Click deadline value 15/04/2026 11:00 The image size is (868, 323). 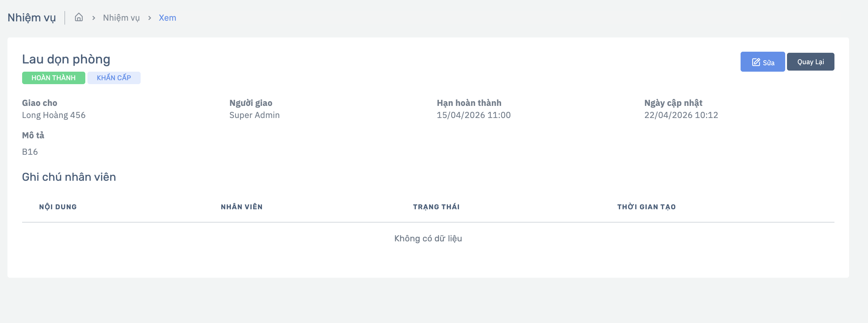pyautogui.click(x=474, y=115)
